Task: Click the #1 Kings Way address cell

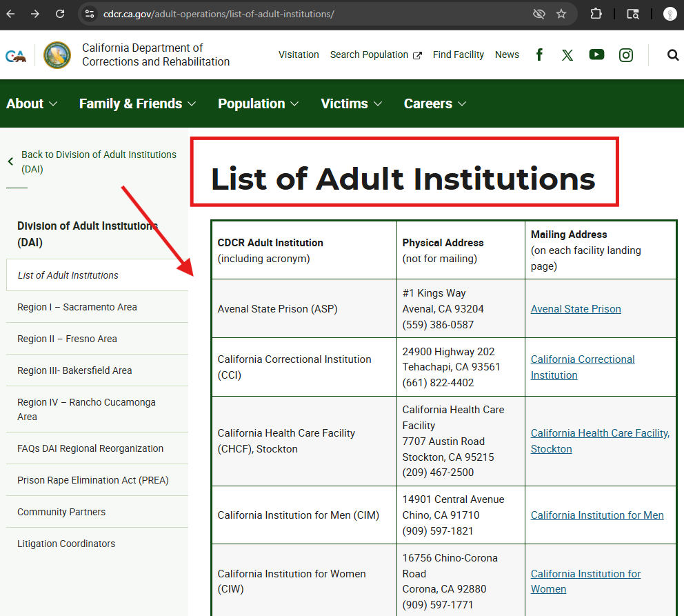Action: pos(461,309)
